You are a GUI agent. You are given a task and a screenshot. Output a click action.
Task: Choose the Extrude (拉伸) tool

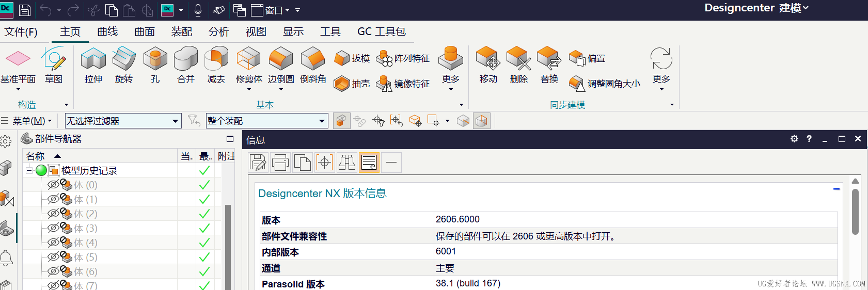point(93,65)
